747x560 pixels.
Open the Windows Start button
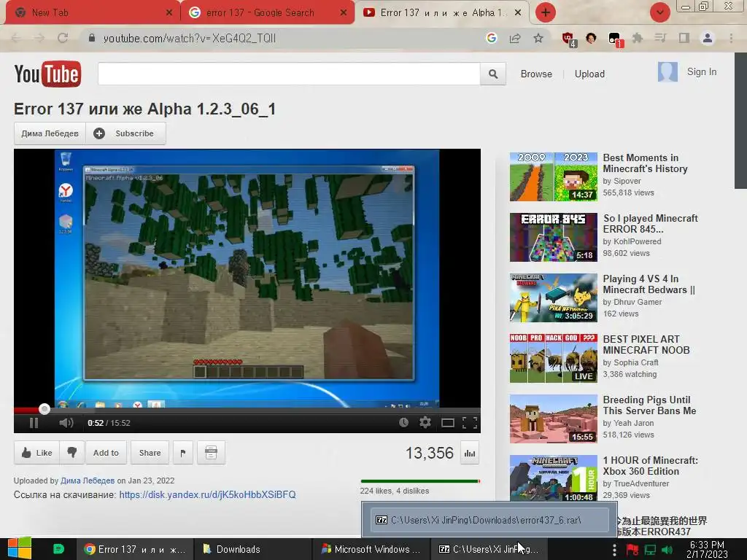click(20, 548)
